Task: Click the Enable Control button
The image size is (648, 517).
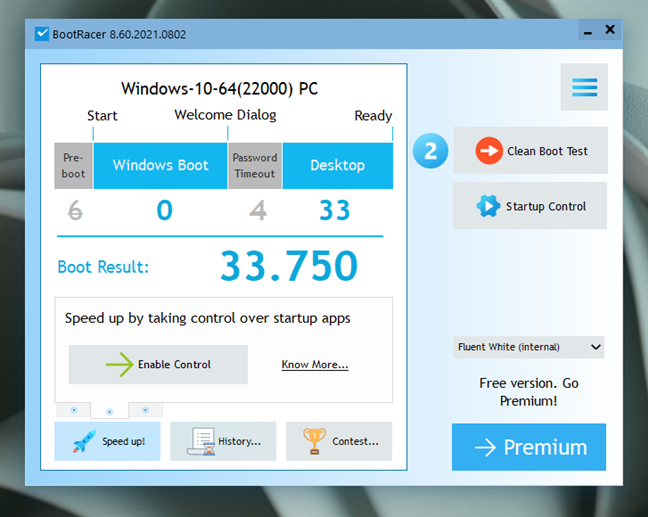Action: pos(158,365)
